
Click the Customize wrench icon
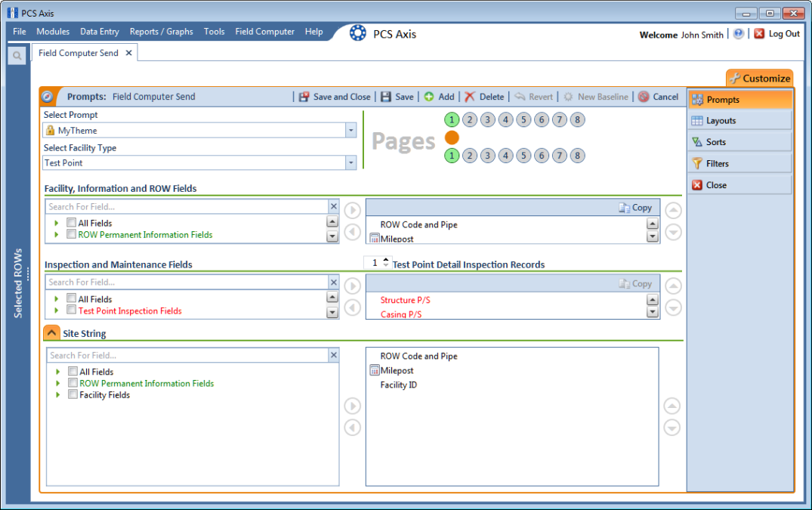[735, 79]
